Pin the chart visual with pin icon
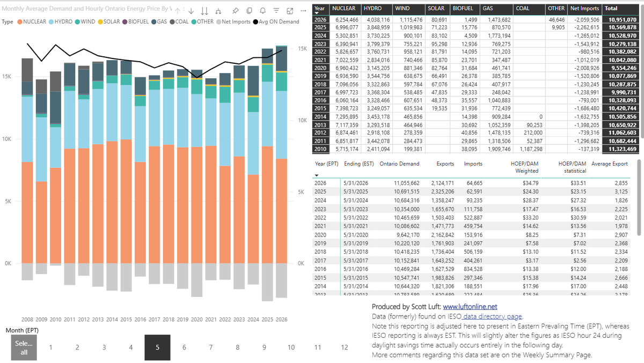 (x=235, y=11)
